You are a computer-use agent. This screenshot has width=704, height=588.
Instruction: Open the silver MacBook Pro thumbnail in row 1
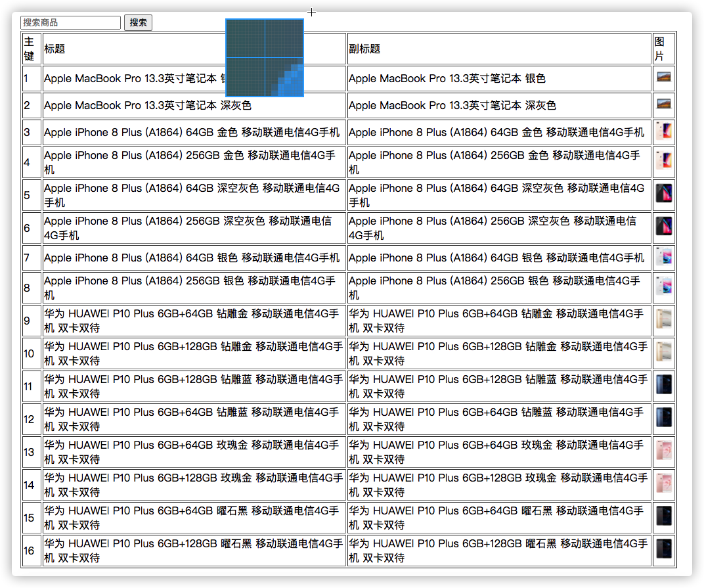(663, 78)
